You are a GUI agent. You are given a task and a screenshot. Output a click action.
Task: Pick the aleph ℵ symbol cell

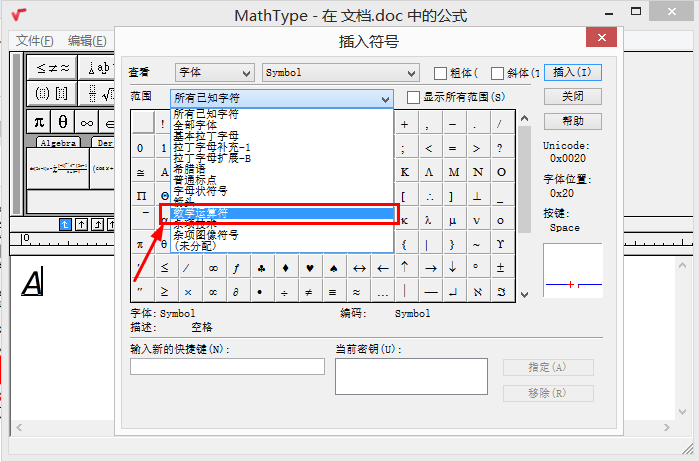coord(477,292)
